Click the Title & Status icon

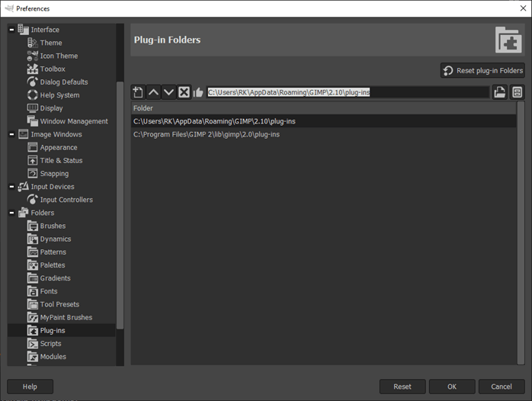[33, 160]
